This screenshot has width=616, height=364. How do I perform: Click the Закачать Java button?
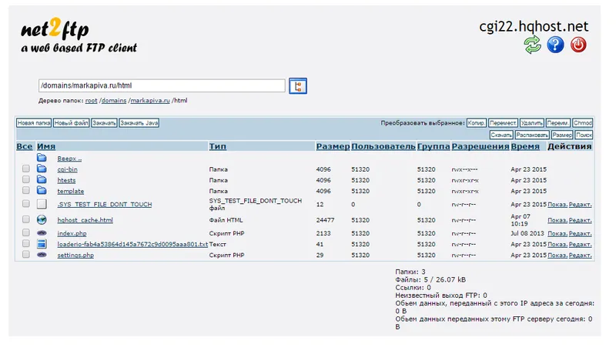(139, 123)
